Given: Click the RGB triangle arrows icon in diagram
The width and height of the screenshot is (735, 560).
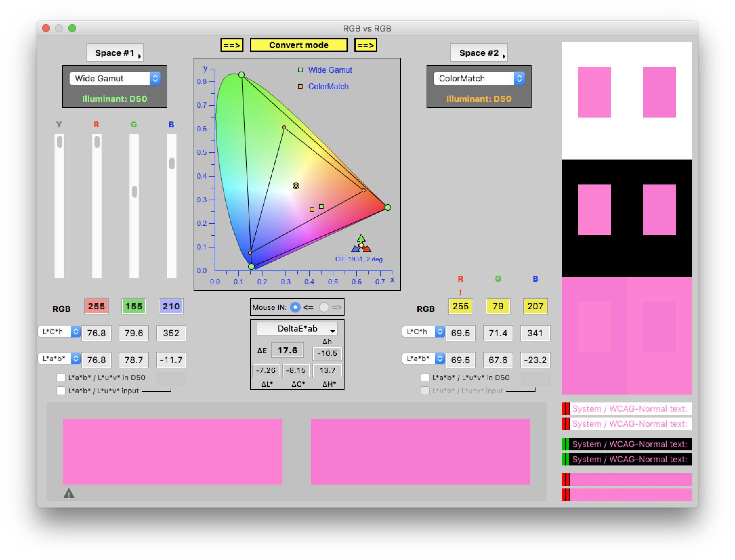Looking at the screenshot, I should [x=361, y=244].
